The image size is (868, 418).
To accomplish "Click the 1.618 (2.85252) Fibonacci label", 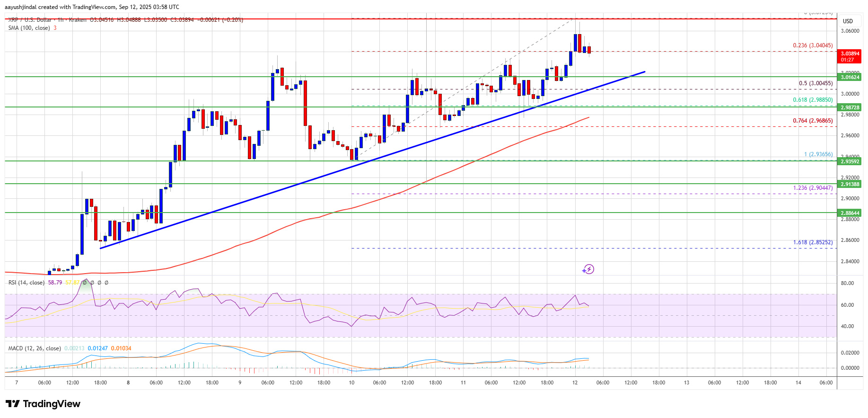I will pos(813,242).
